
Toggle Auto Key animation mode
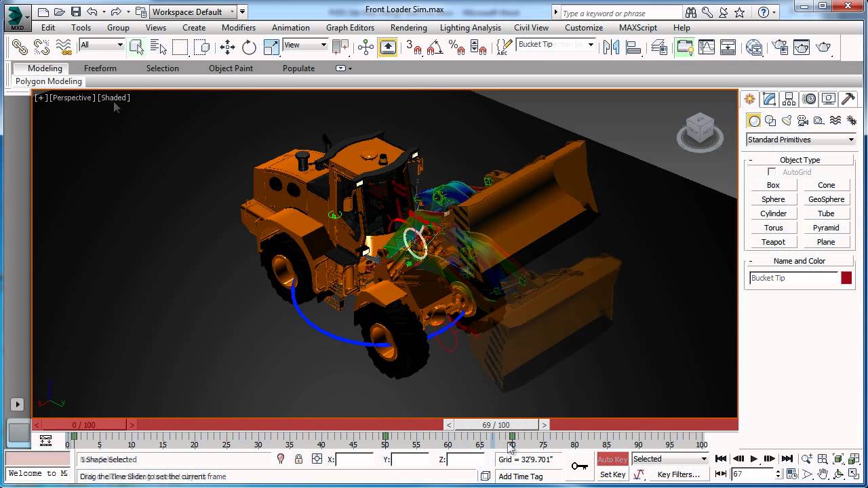(612, 459)
